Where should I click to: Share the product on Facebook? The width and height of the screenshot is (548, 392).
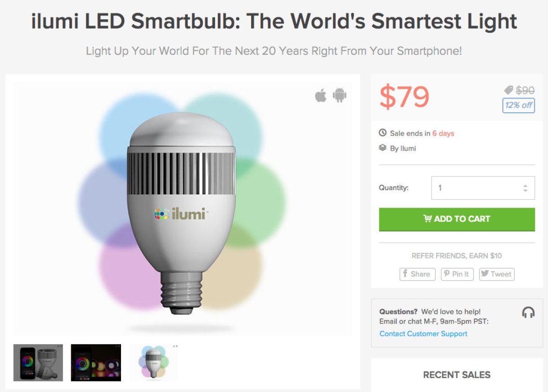point(417,274)
